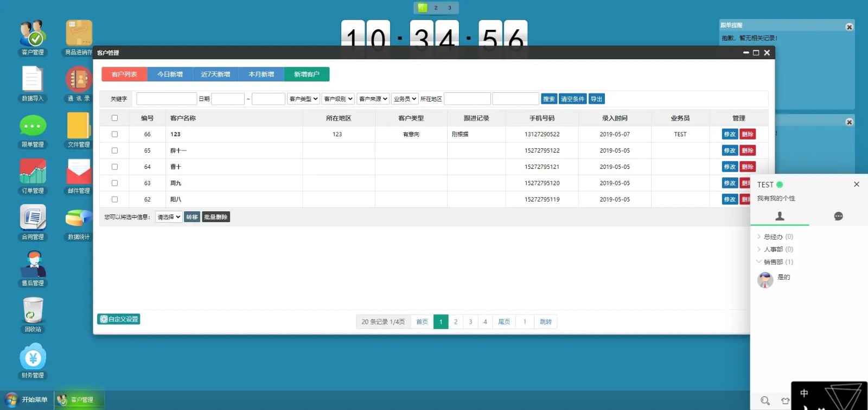This screenshot has height=410, width=868.
Task: Tick the checkbox for customer row 66
Action: [x=114, y=134]
